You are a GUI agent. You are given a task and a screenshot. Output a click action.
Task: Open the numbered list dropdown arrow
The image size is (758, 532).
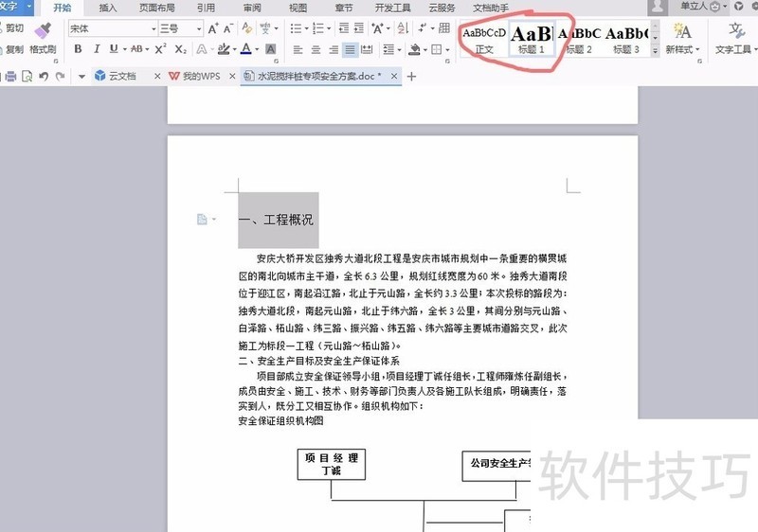[329, 29]
